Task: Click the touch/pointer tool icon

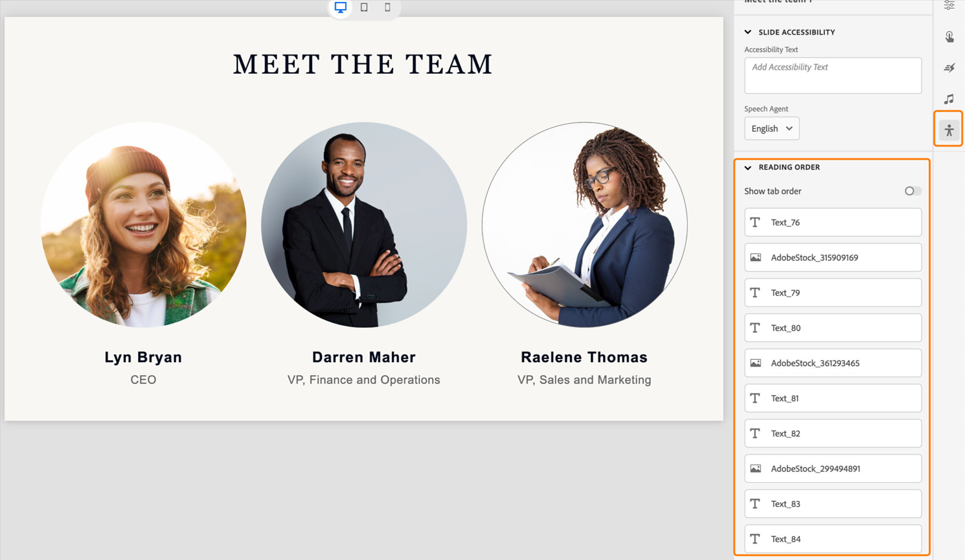Action: 949,37
